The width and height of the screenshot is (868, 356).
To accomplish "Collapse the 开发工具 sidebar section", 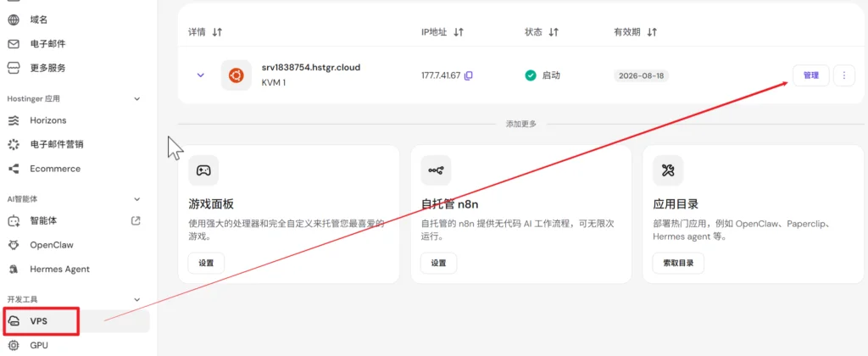I will [138, 299].
